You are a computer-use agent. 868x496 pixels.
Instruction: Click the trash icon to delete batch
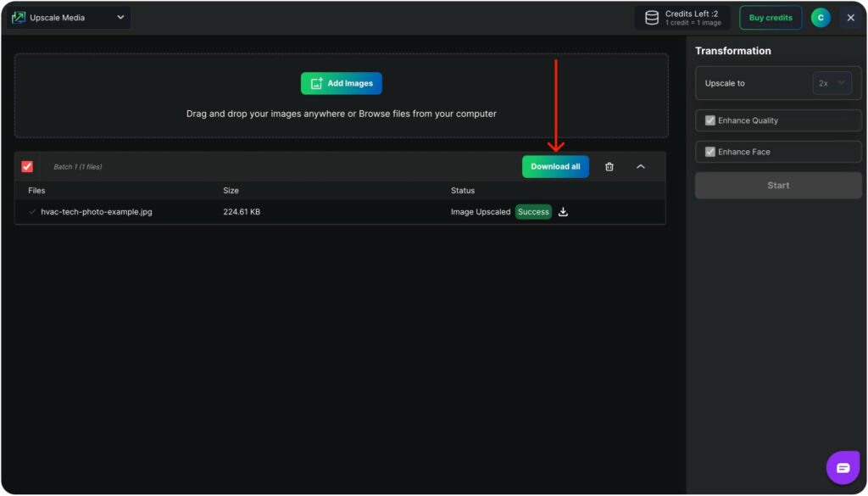point(609,167)
